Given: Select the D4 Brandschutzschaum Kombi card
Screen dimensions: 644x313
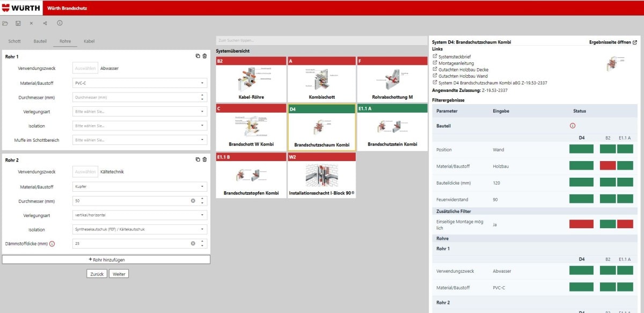Looking at the screenshot, I should pos(321,128).
